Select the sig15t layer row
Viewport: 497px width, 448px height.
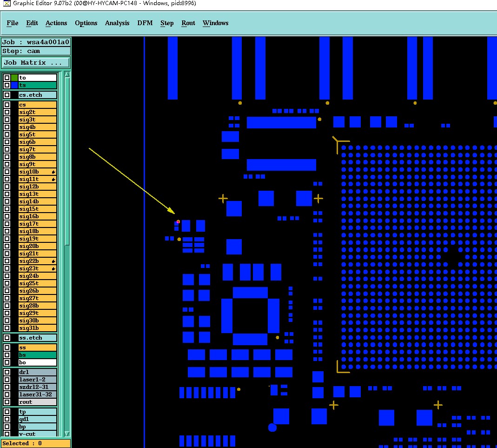click(37, 209)
